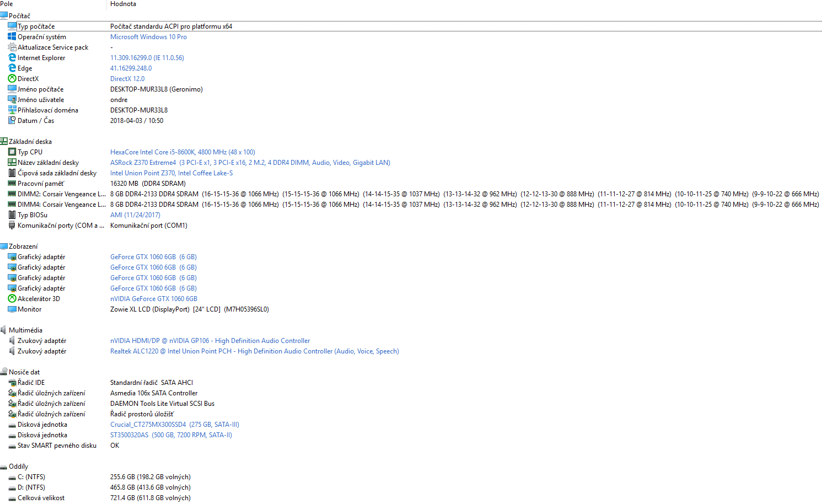This screenshot has width=822, height=504.
Task: Click the DirectX Xbox-style icon
Action: click(x=12, y=79)
